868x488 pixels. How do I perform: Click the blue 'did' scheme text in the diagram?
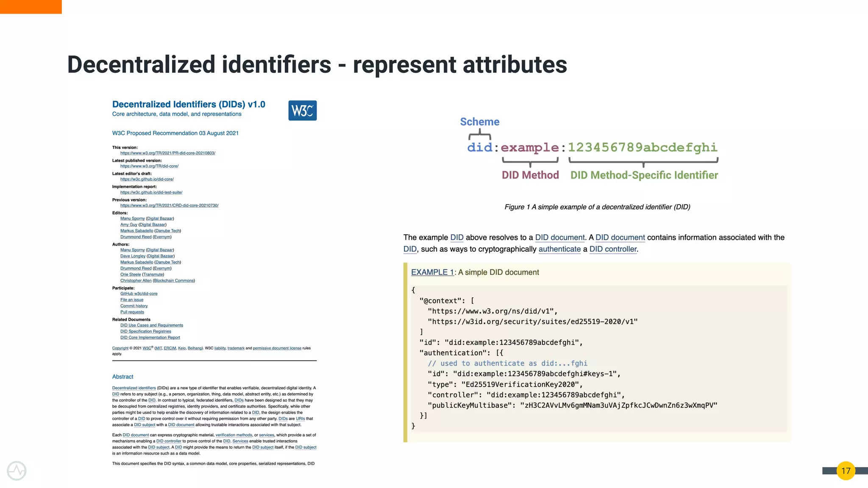pyautogui.click(x=480, y=147)
